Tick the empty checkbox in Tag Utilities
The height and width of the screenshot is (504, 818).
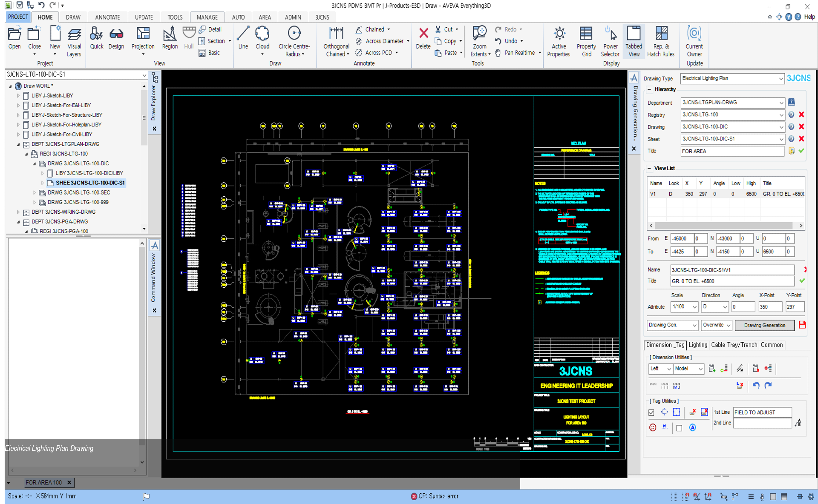679,428
